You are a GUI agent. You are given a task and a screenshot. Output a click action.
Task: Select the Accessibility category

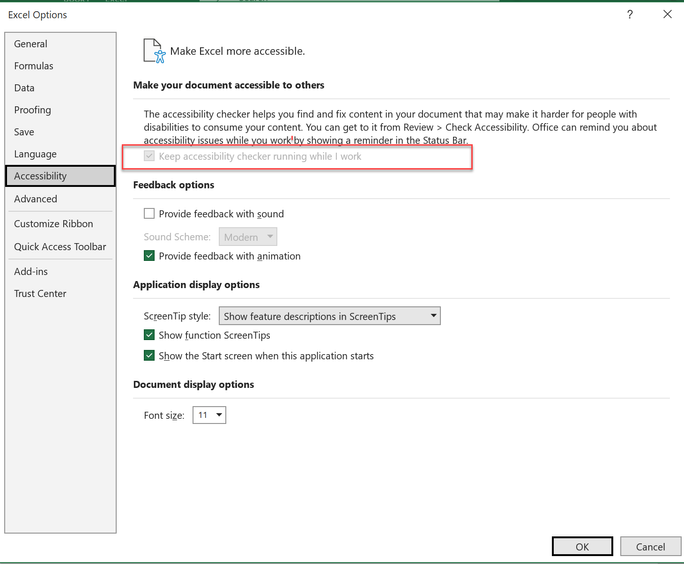(60, 176)
